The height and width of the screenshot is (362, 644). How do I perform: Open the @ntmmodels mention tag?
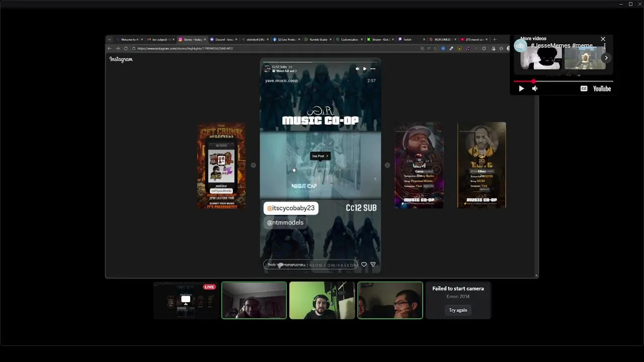(285, 222)
